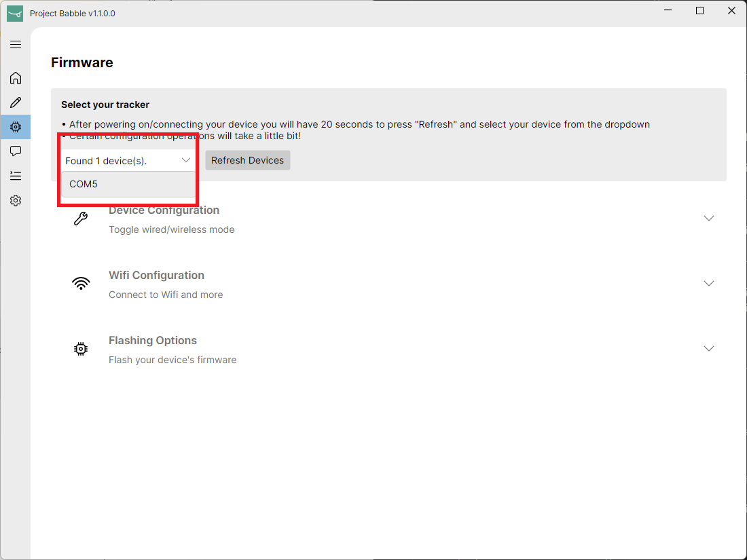Click the Wifi Configuration heading
747x560 pixels.
(156, 275)
